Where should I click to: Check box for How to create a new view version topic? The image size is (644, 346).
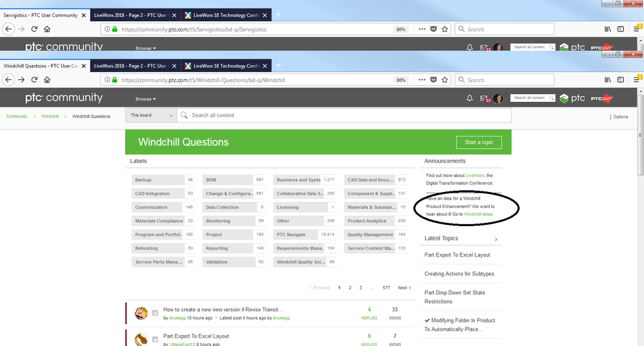point(155,312)
